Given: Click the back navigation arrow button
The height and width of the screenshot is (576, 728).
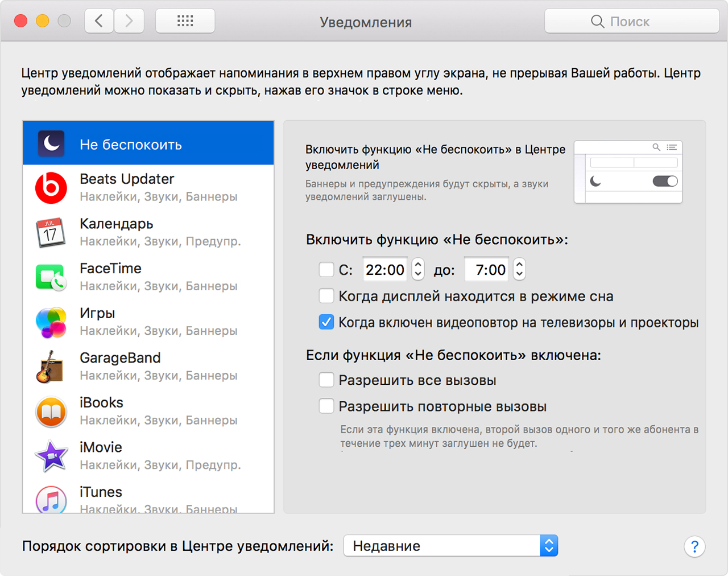Looking at the screenshot, I should pyautogui.click(x=100, y=22).
